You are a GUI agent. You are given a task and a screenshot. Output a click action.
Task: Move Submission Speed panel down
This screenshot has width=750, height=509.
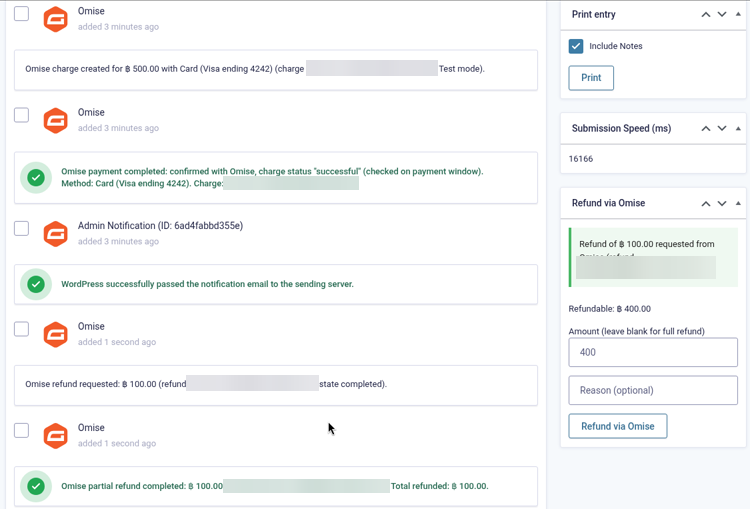coord(722,128)
